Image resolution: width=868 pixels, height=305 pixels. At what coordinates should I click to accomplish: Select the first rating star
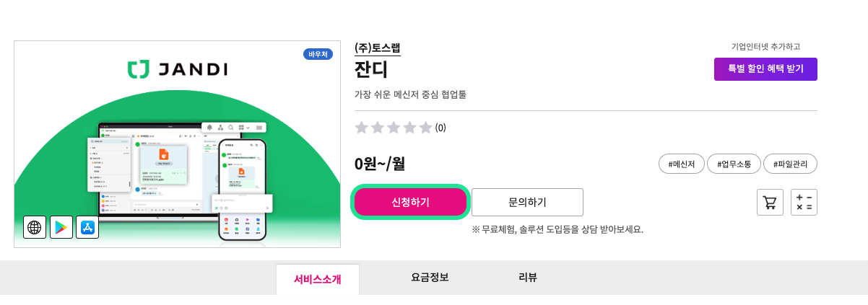362,128
